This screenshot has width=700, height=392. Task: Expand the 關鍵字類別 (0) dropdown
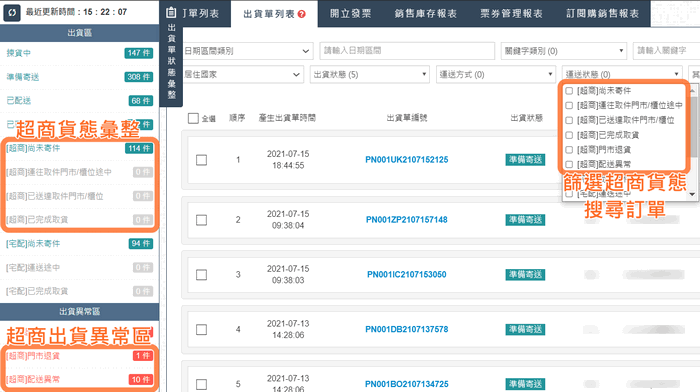click(564, 51)
